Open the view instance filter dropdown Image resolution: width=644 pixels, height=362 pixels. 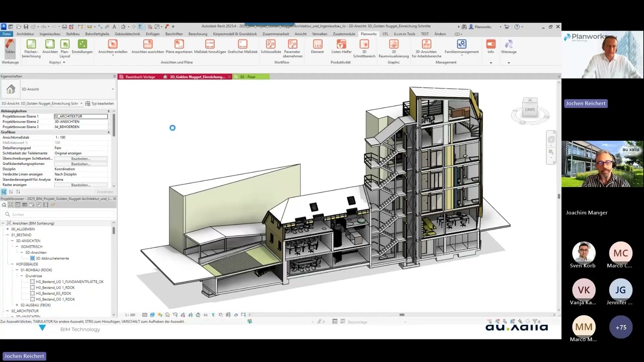click(x=82, y=103)
